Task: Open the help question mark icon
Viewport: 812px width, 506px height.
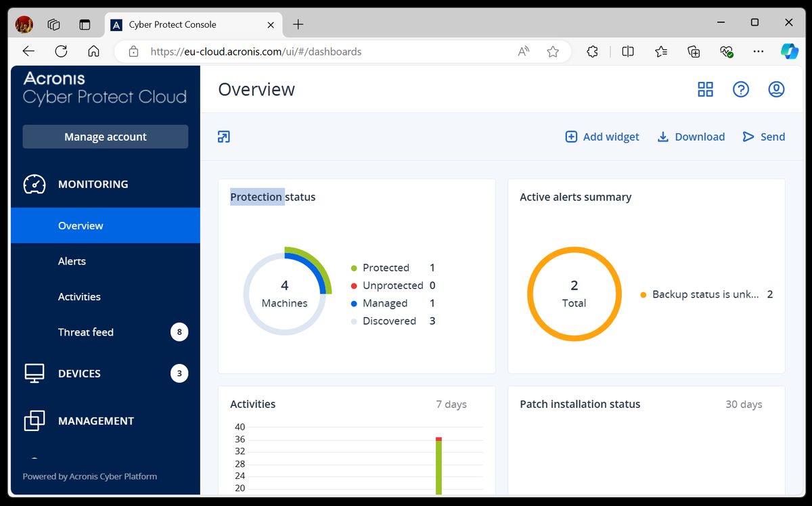Action: (741, 89)
